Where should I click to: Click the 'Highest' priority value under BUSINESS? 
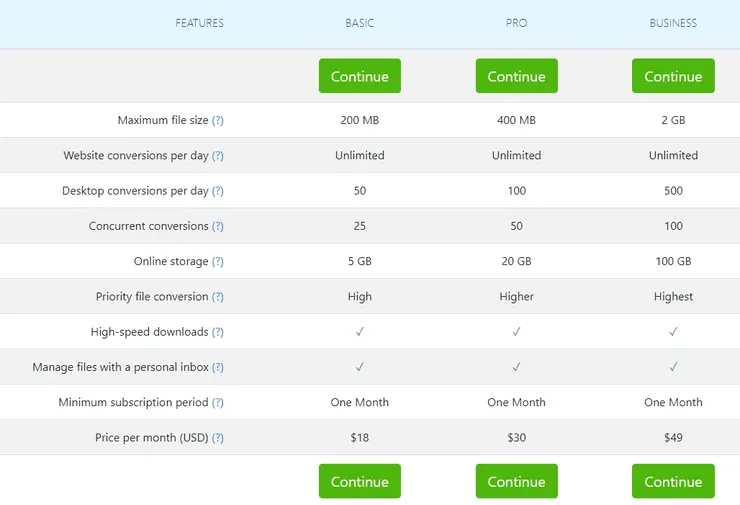point(673,297)
